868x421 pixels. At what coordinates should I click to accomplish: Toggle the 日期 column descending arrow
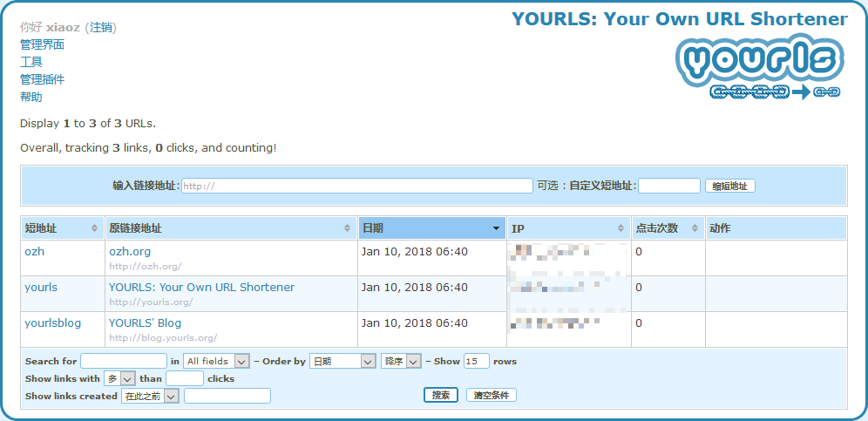point(497,228)
